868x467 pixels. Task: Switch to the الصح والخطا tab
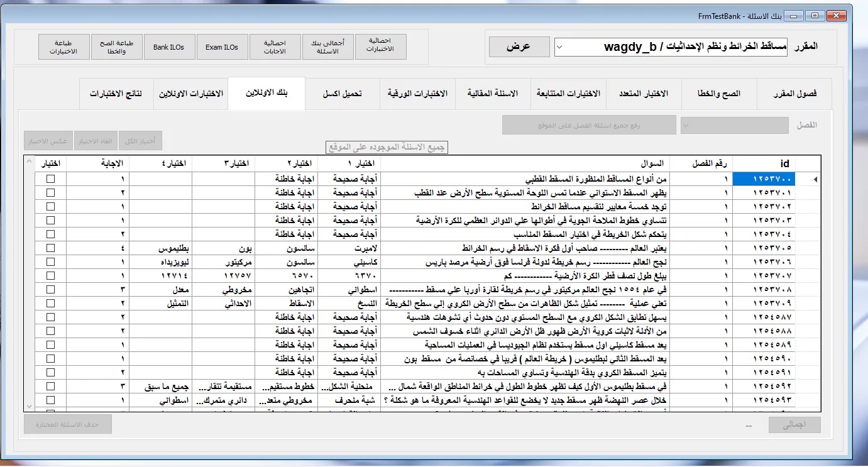(x=719, y=94)
